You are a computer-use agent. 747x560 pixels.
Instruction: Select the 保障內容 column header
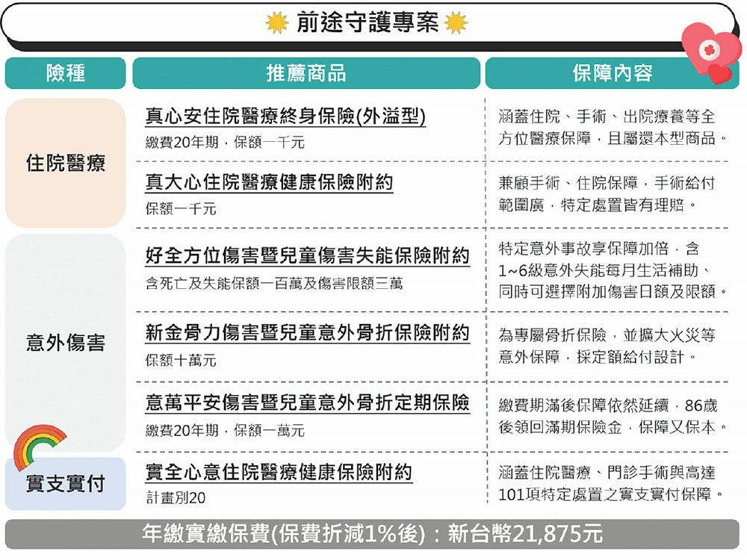coord(612,72)
